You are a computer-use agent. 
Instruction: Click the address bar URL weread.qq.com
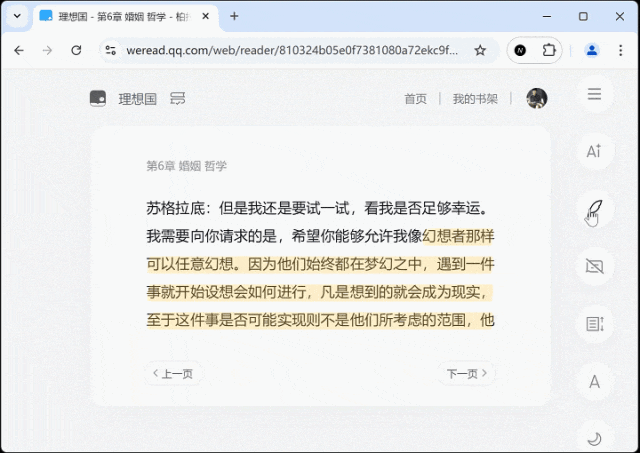tap(292, 50)
